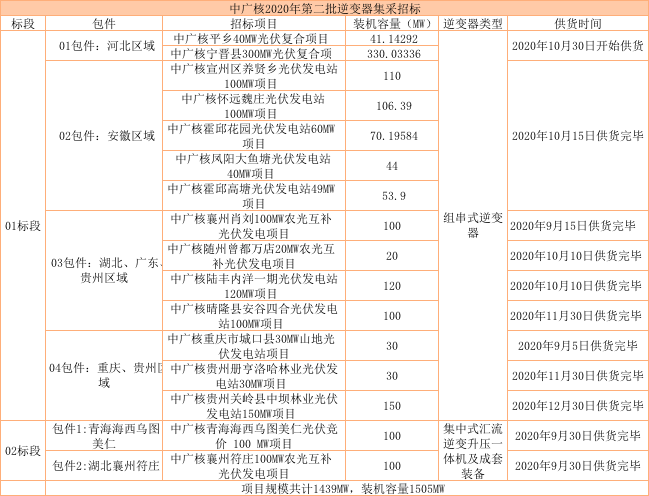The width and height of the screenshot is (649, 496).
Task: Select the 04包件 重庆、贵州区域 cell
Action: (104, 376)
